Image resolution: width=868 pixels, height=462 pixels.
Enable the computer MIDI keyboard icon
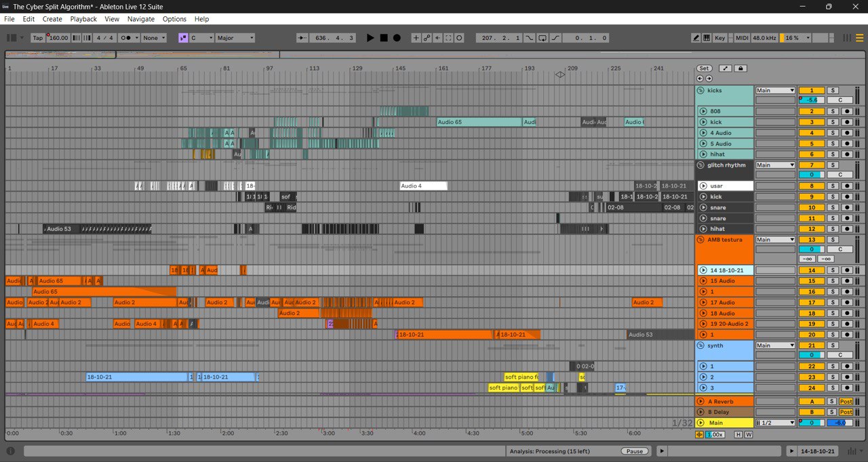(707, 38)
